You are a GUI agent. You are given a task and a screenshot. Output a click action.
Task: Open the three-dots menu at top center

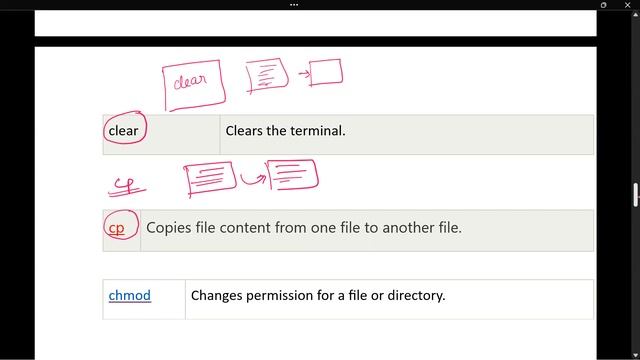coord(294,5)
